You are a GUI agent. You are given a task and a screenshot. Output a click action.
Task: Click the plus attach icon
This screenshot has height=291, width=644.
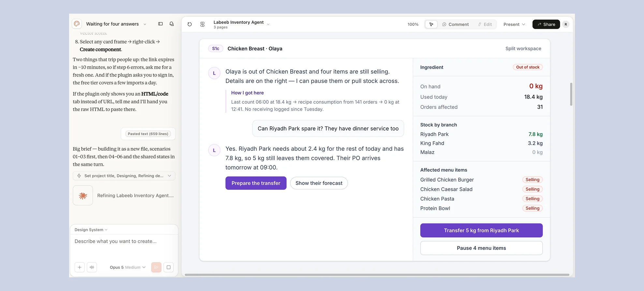click(80, 267)
